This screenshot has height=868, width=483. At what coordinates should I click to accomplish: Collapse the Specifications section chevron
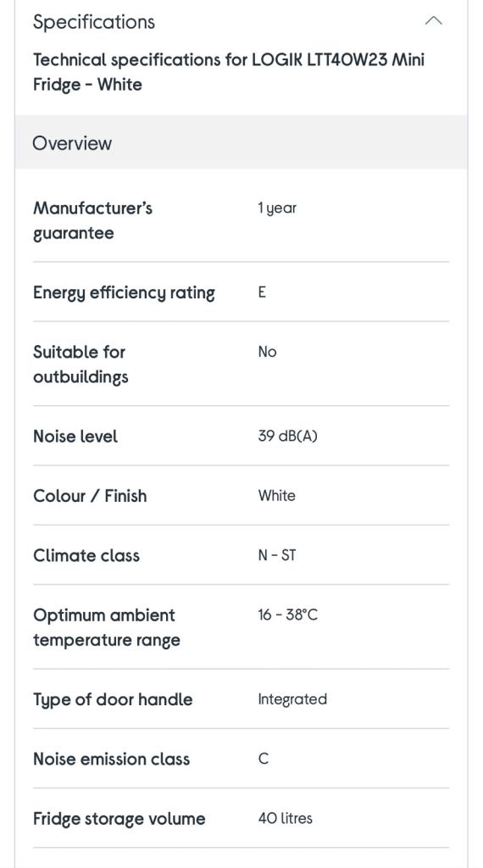tap(433, 21)
